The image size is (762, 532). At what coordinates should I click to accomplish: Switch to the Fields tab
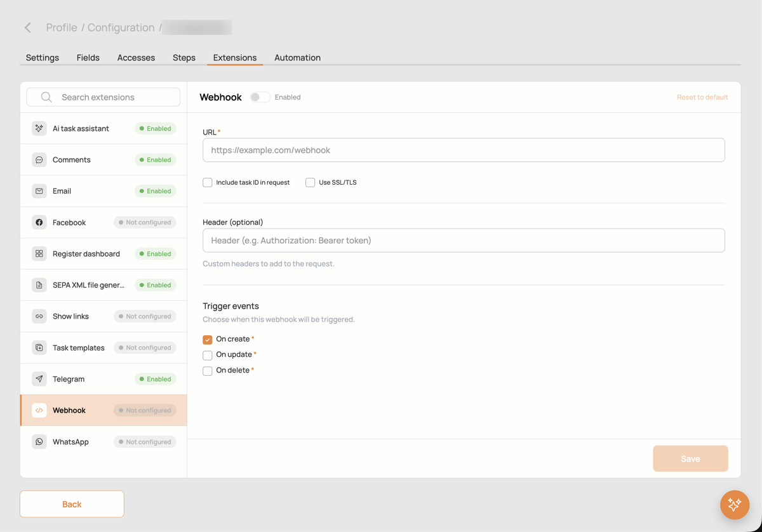tap(88, 57)
